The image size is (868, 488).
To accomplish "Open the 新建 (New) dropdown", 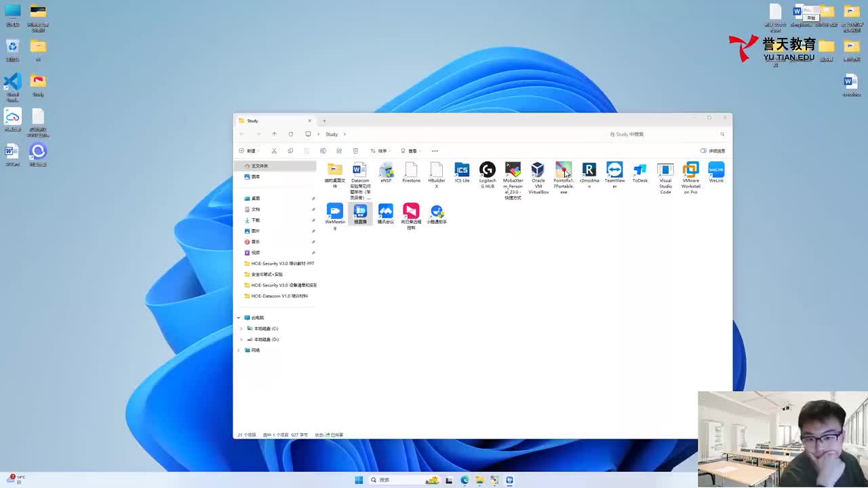I will pyautogui.click(x=249, y=151).
